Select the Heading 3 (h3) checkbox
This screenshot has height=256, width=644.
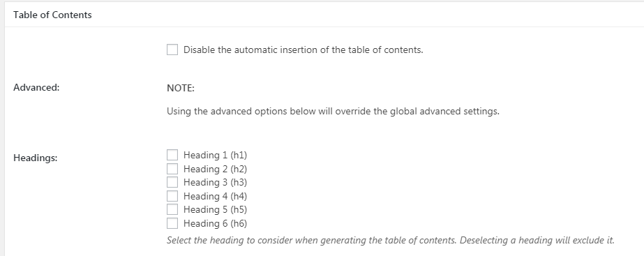pyautogui.click(x=172, y=182)
